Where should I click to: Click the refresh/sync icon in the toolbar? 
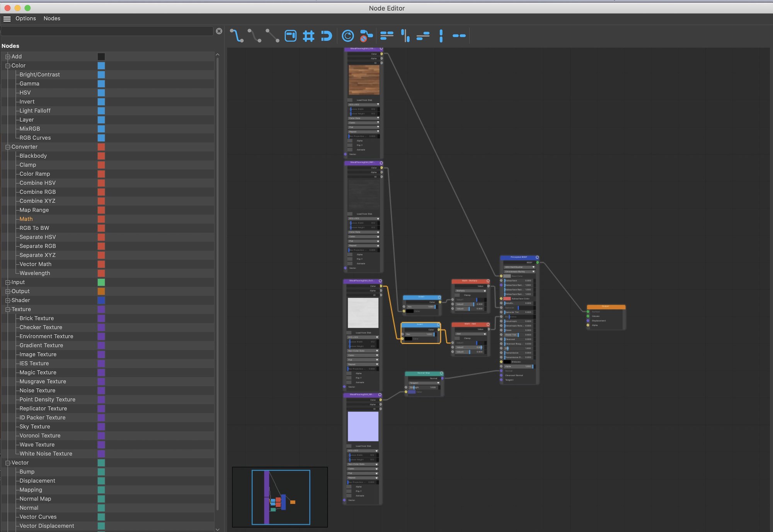point(347,36)
